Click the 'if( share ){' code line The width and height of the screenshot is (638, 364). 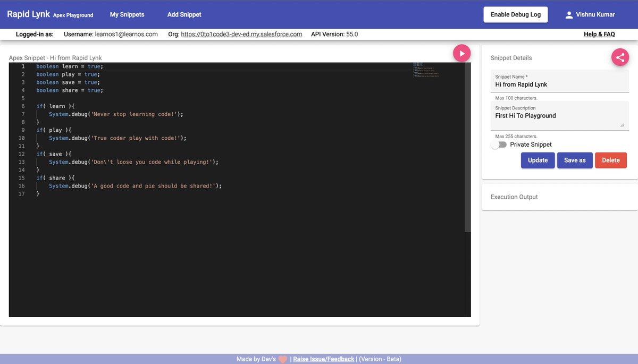point(55,178)
